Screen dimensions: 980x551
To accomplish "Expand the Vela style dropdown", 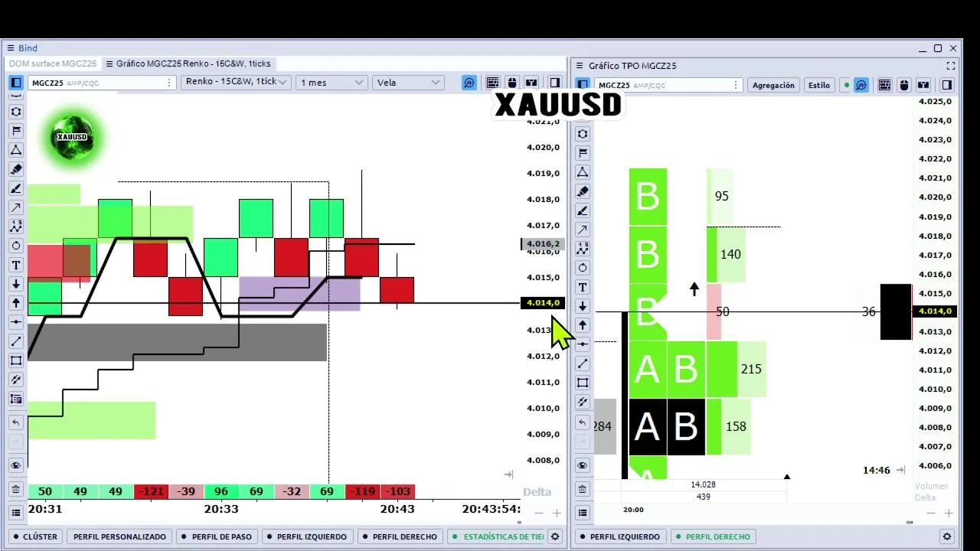I will pos(408,82).
